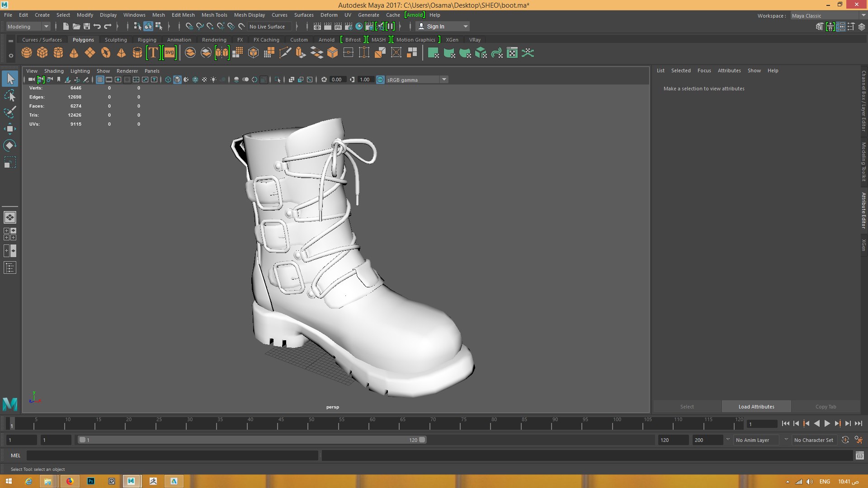Go to start of playback range
Viewport: 868px width, 488px height.
click(786, 423)
